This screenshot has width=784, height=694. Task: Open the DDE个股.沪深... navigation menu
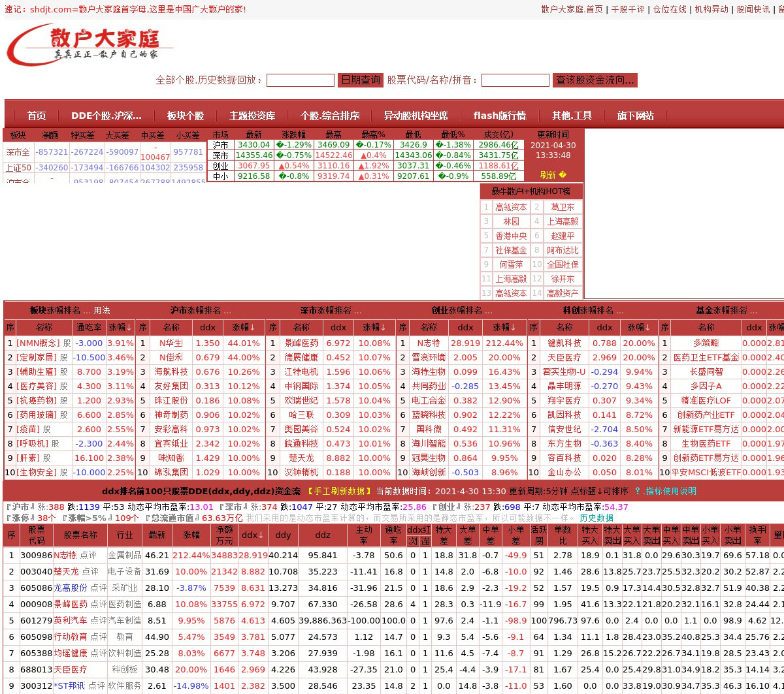tap(106, 116)
